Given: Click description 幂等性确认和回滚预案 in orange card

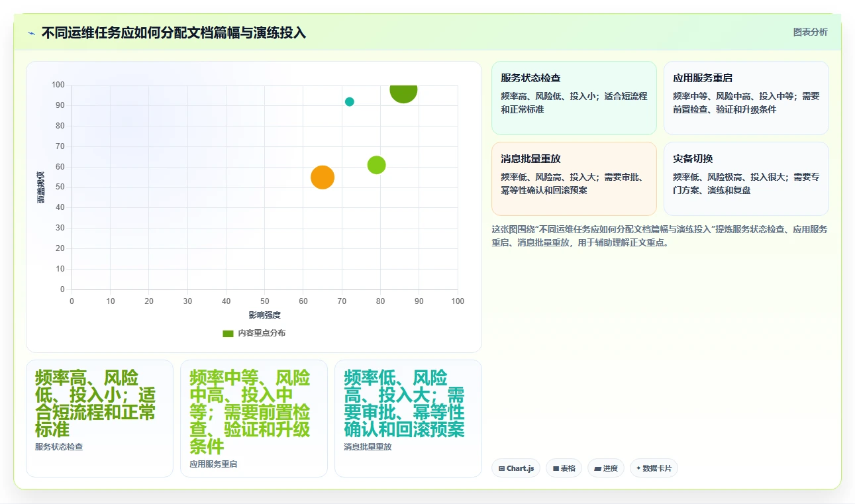Looking at the screenshot, I should click(x=544, y=190).
